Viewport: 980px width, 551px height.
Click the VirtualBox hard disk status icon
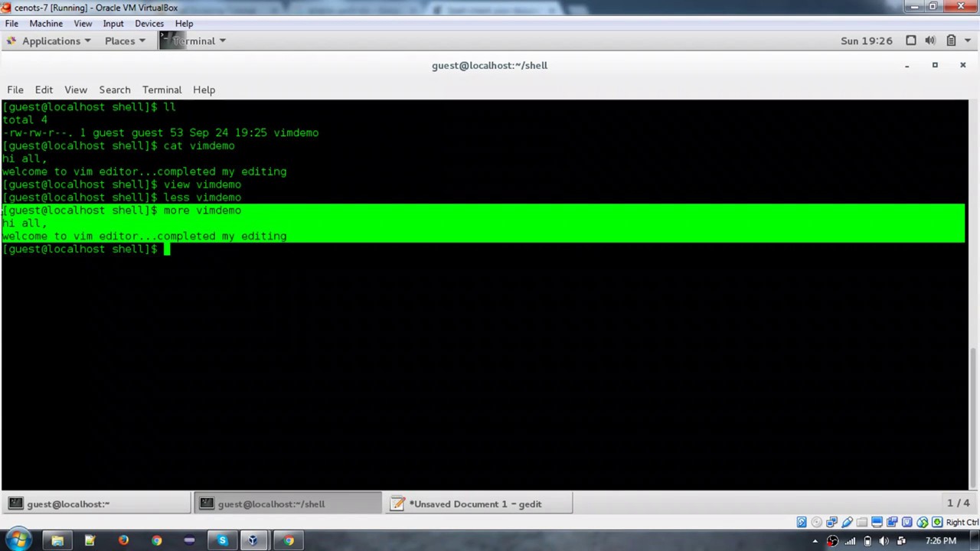802,522
